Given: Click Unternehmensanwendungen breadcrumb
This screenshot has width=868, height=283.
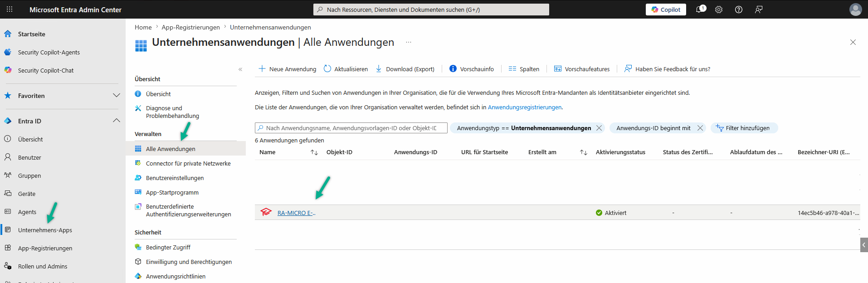Looking at the screenshot, I should click(x=270, y=27).
